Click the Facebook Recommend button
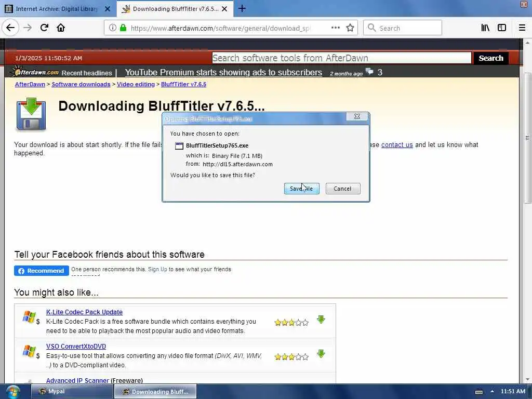The height and width of the screenshot is (399, 532). tap(42, 271)
